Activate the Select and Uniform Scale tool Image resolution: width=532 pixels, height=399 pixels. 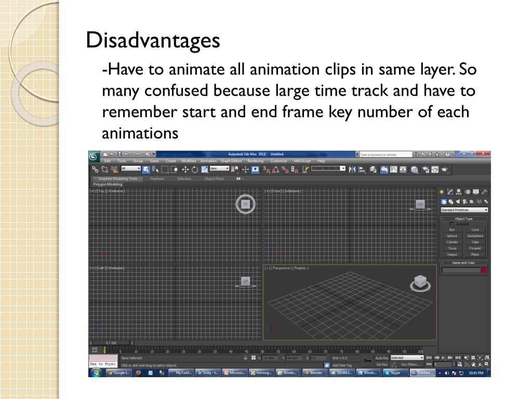click(205, 169)
